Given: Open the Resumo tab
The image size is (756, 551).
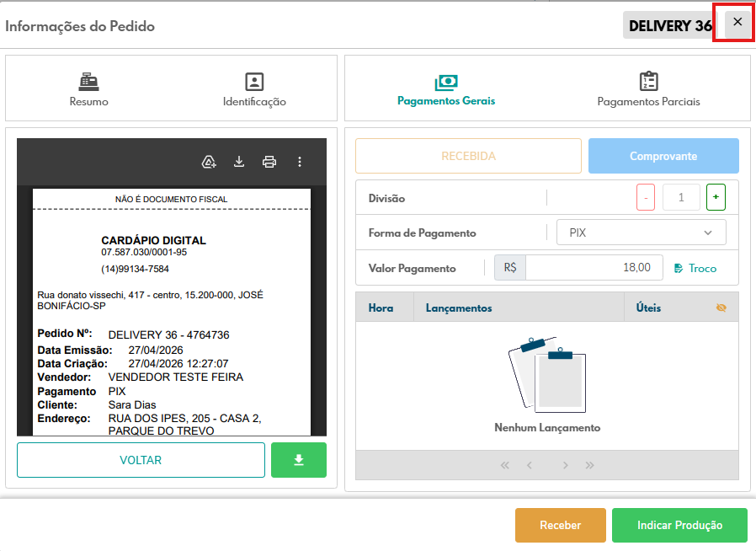Looking at the screenshot, I should [88, 90].
